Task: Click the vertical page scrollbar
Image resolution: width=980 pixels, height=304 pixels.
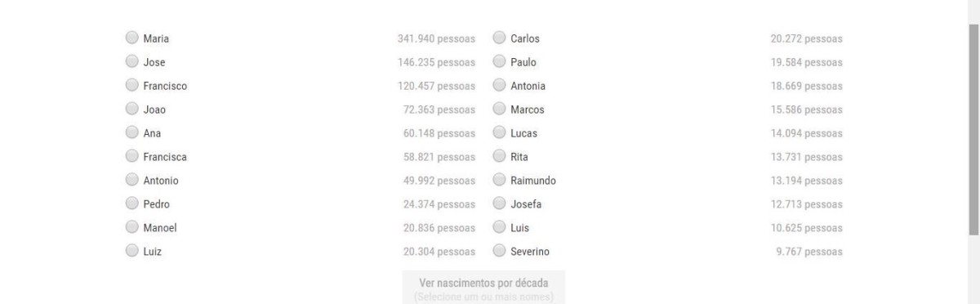Action: [974, 152]
